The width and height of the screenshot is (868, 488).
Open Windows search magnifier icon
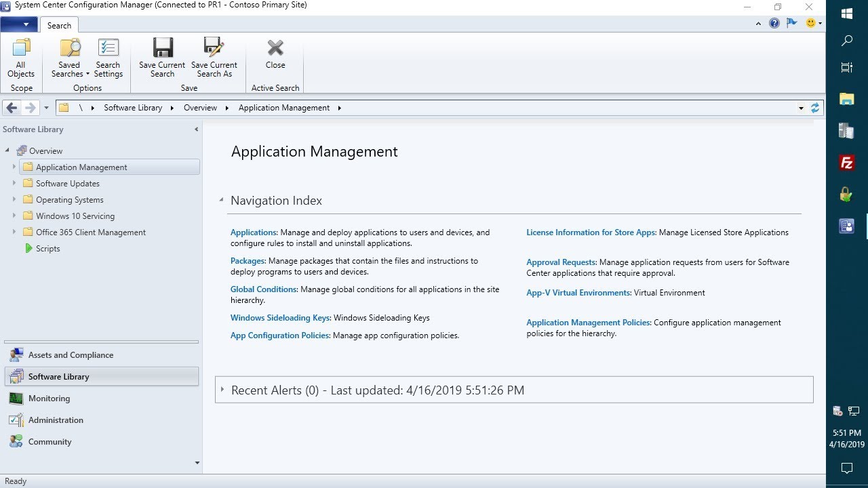[x=847, y=41]
